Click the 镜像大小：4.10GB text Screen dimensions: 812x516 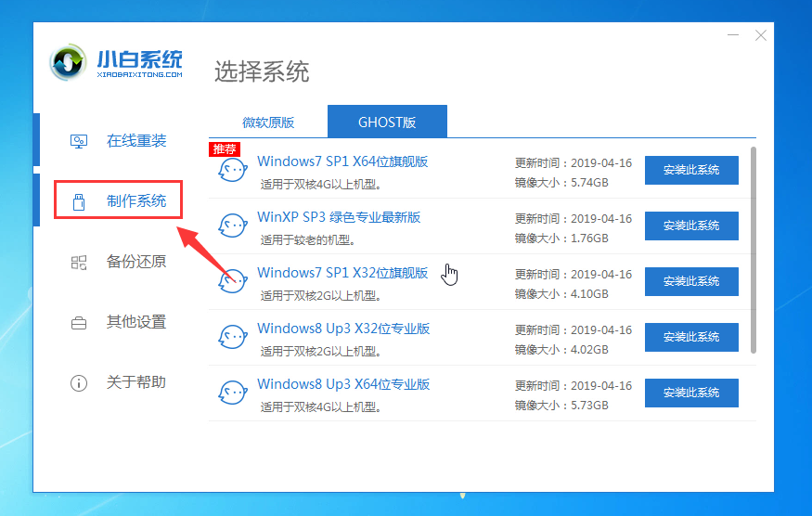[561, 294]
